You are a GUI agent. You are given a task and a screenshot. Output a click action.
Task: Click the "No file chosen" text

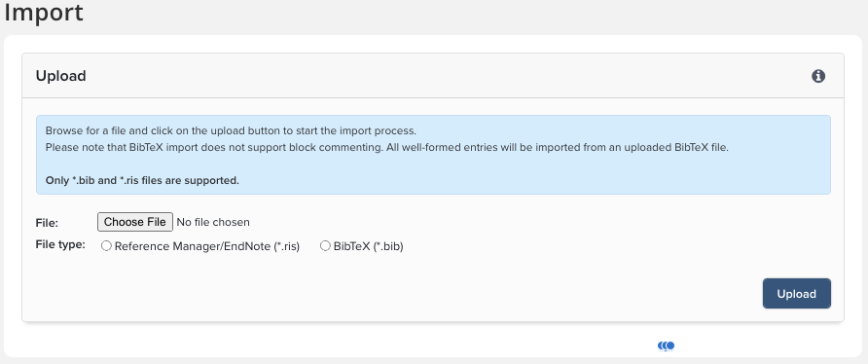tap(213, 222)
